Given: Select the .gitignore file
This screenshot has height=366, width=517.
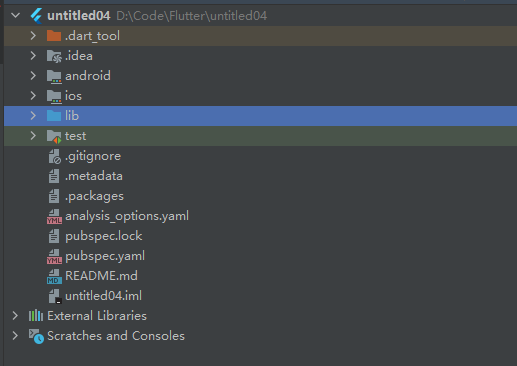Looking at the screenshot, I should (93, 156).
